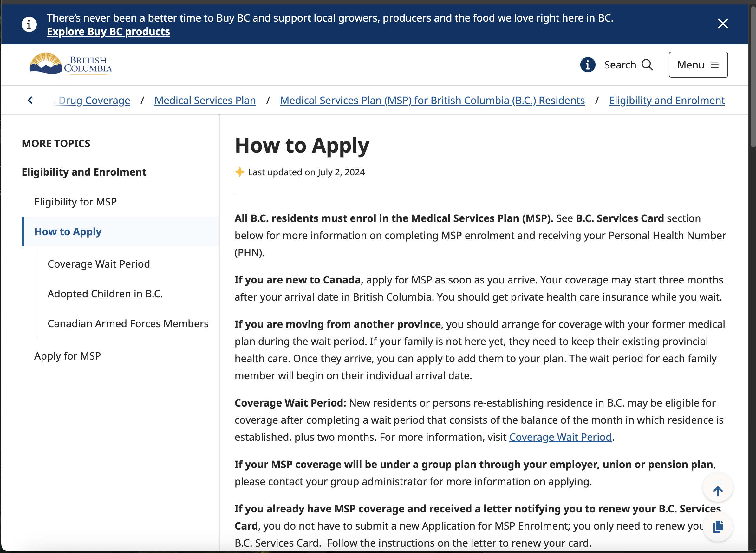Go to Drug Coverage breadcrumb

click(94, 101)
